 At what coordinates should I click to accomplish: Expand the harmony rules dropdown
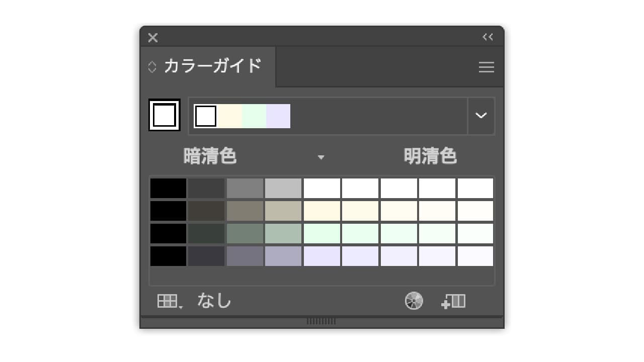481,116
